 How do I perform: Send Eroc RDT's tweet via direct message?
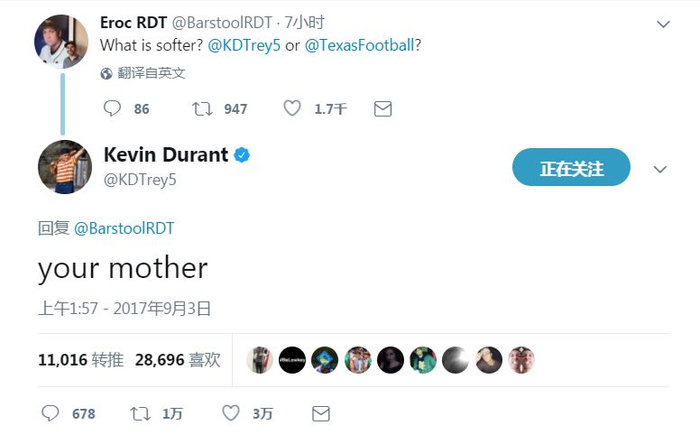point(382,108)
